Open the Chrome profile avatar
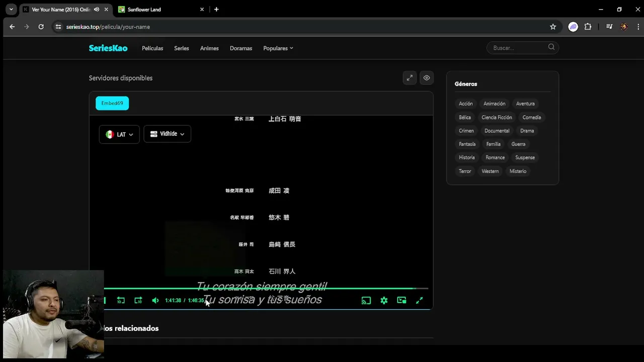 click(x=624, y=27)
